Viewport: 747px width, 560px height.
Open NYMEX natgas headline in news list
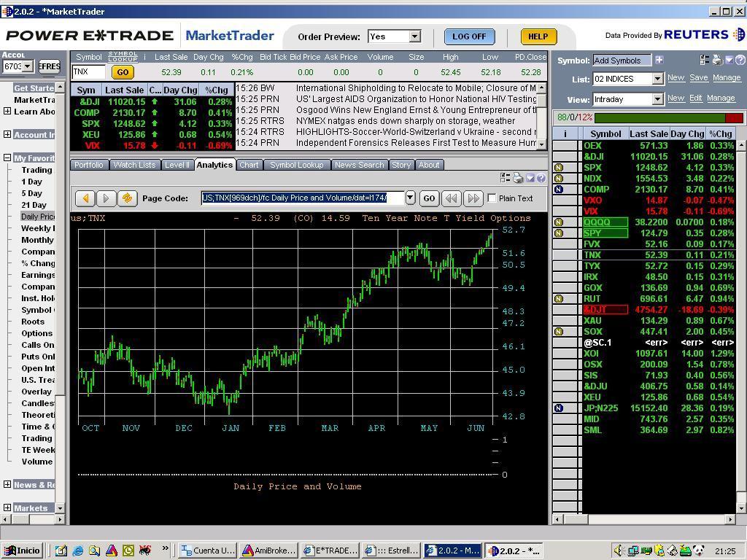pyautogui.click(x=405, y=121)
